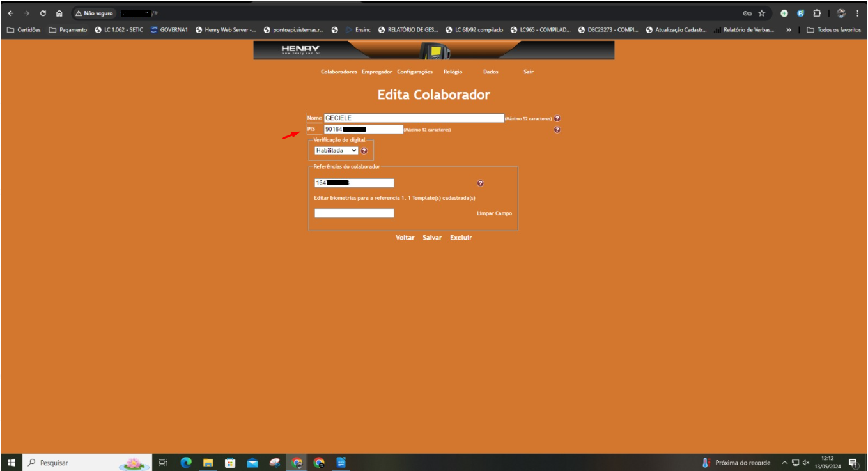Screen dimensions: 868x471
Task: Expand the bookmarks overflow chevron
Action: (789, 30)
